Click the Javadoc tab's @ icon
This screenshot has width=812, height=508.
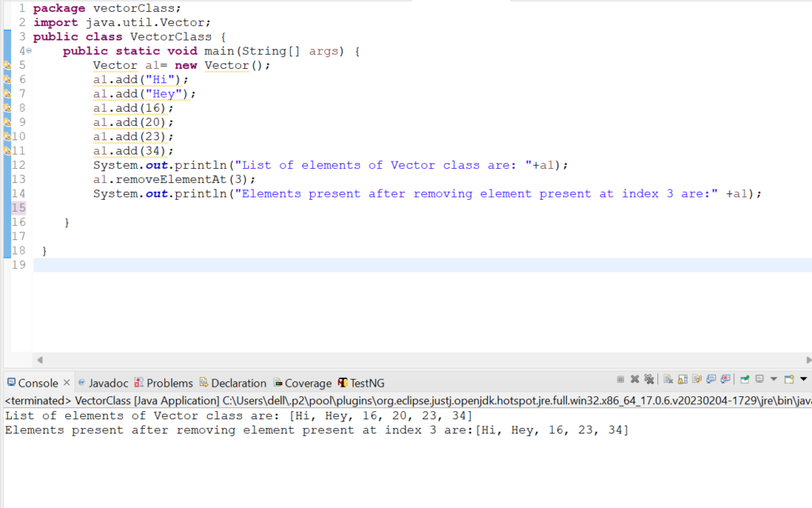pos(82,382)
